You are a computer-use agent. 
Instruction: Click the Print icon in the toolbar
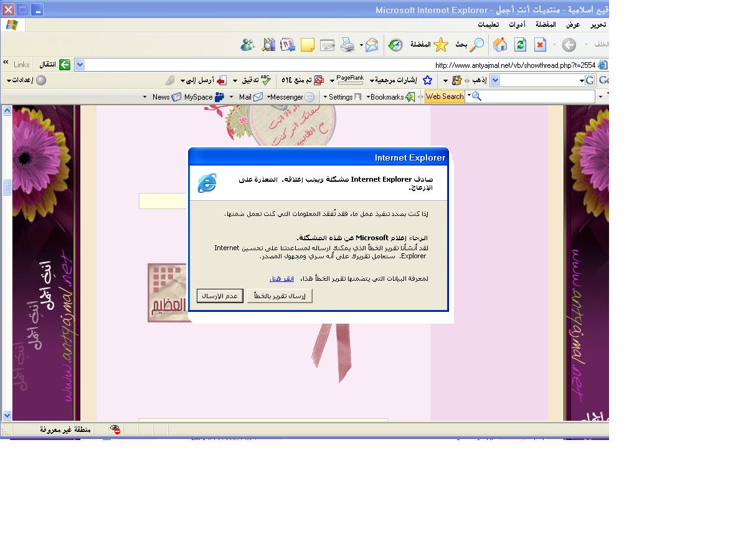[347, 45]
